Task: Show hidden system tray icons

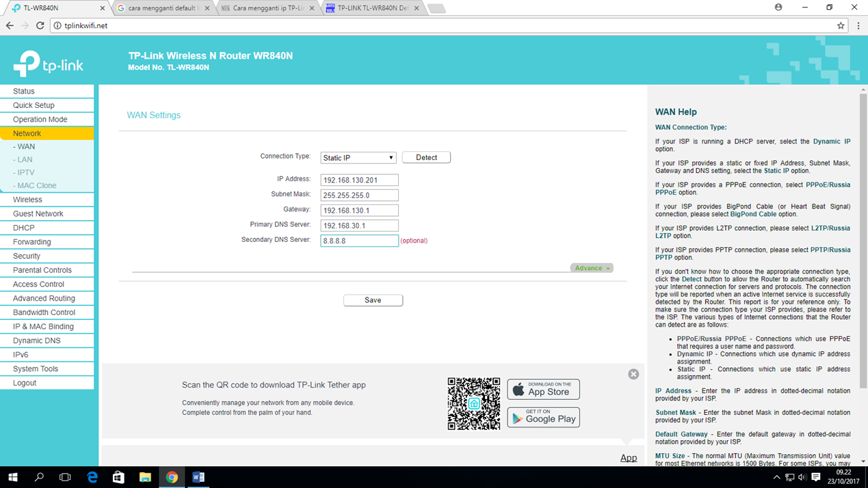Action: [x=776, y=477]
